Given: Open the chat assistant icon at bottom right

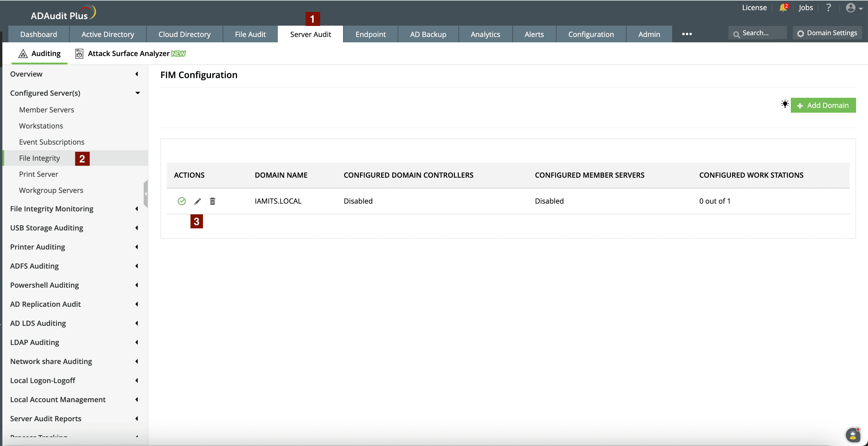Looking at the screenshot, I should coord(852,435).
